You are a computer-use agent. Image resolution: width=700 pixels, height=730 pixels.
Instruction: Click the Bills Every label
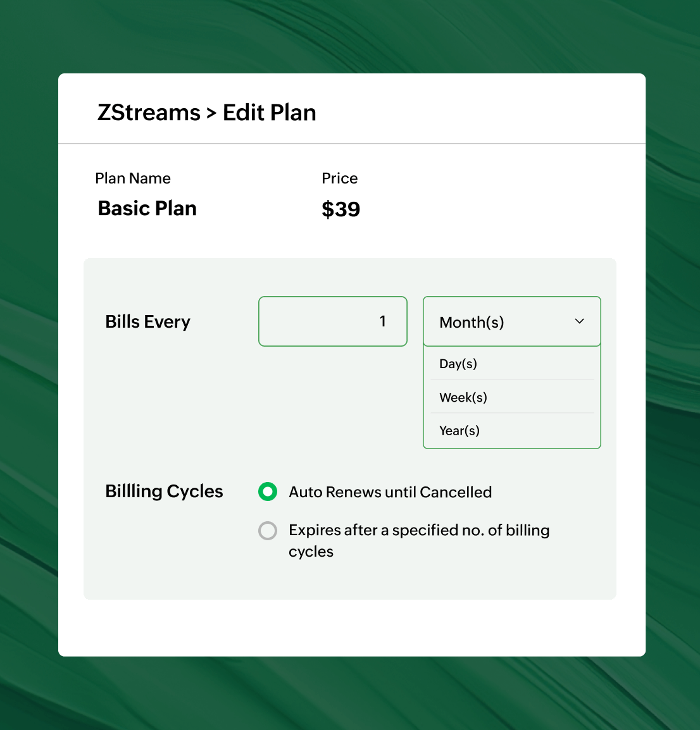pyautogui.click(x=147, y=321)
